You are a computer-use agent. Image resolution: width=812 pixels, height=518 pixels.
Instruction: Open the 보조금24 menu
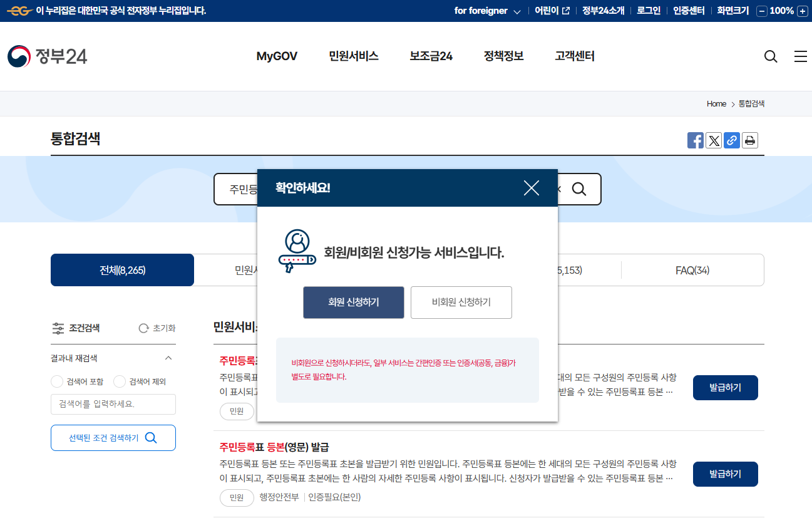(x=431, y=56)
